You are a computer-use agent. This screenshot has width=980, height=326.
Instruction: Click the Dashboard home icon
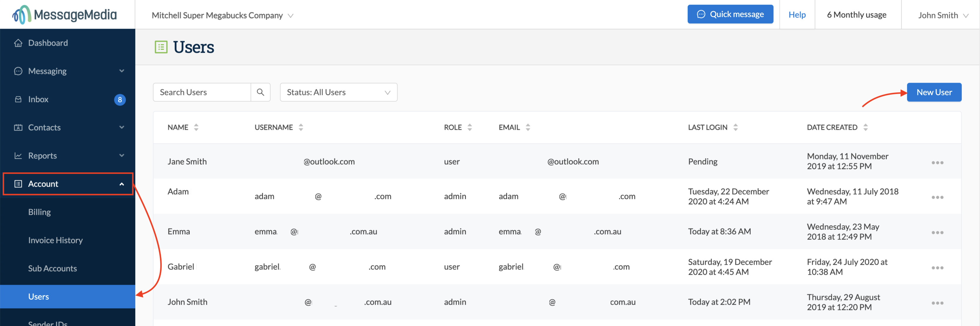click(18, 43)
